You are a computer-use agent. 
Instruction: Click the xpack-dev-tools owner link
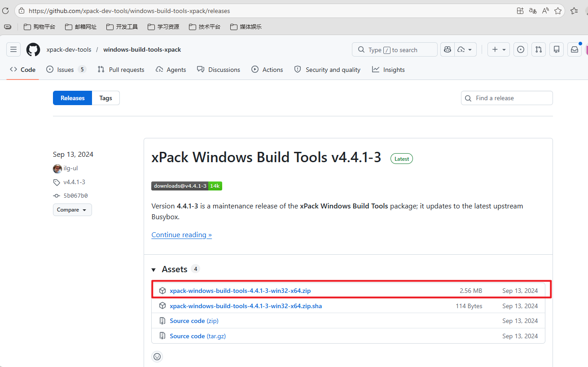(69, 49)
